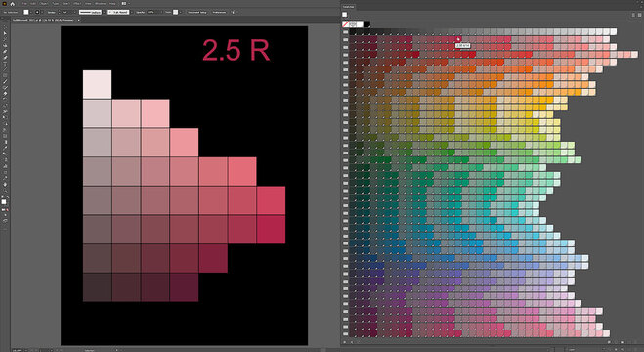The height and width of the screenshot is (352, 644).
Task: Select the darkest bottom-left square on the artboard
Action: [x=98, y=287]
